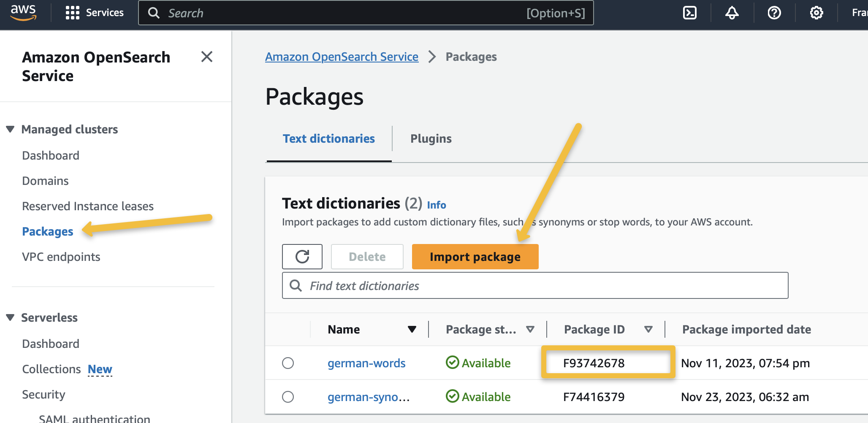Open the german-words package link
This screenshot has height=423, width=868.
(366, 363)
